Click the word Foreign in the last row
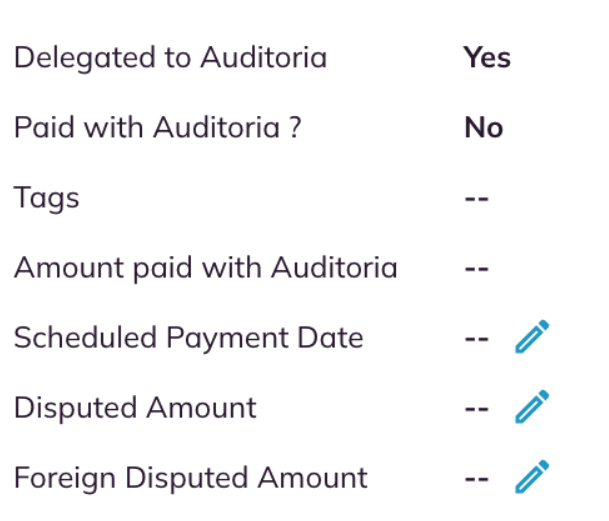The height and width of the screenshot is (521, 609). click(x=64, y=479)
